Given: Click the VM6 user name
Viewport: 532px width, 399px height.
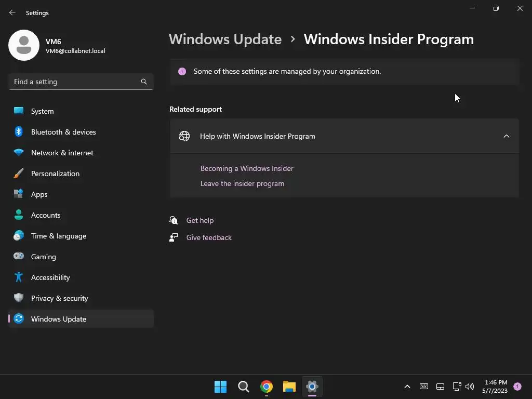Looking at the screenshot, I should click(x=54, y=42).
